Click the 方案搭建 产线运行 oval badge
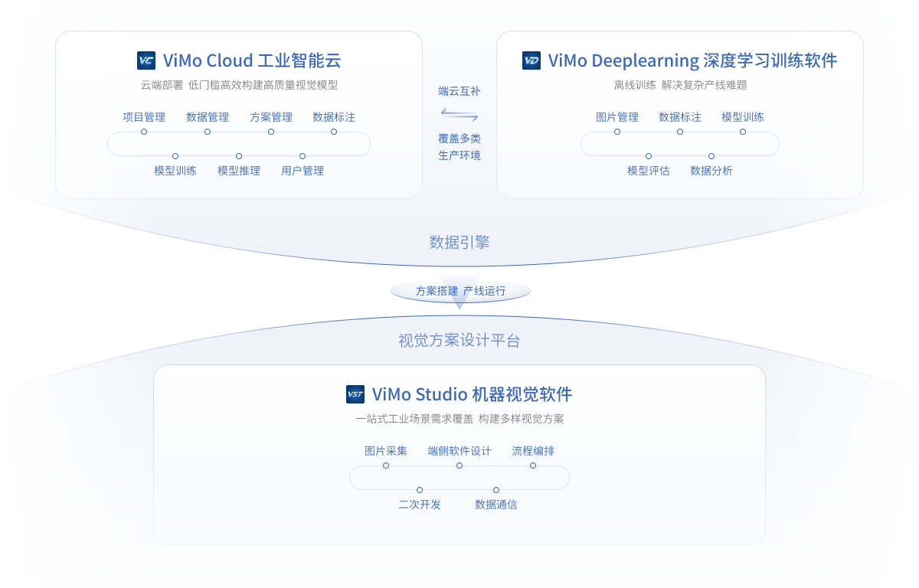Image resolution: width=919 pixels, height=588 pixels. [x=460, y=291]
